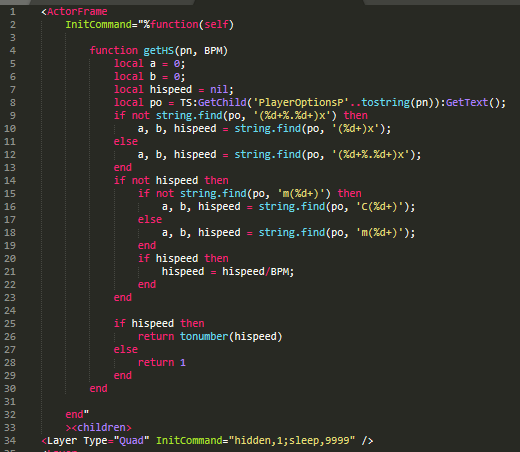The image size is (520, 452).
Task: Click the ActorFrame tag name on line 1
Action: tap(77, 12)
